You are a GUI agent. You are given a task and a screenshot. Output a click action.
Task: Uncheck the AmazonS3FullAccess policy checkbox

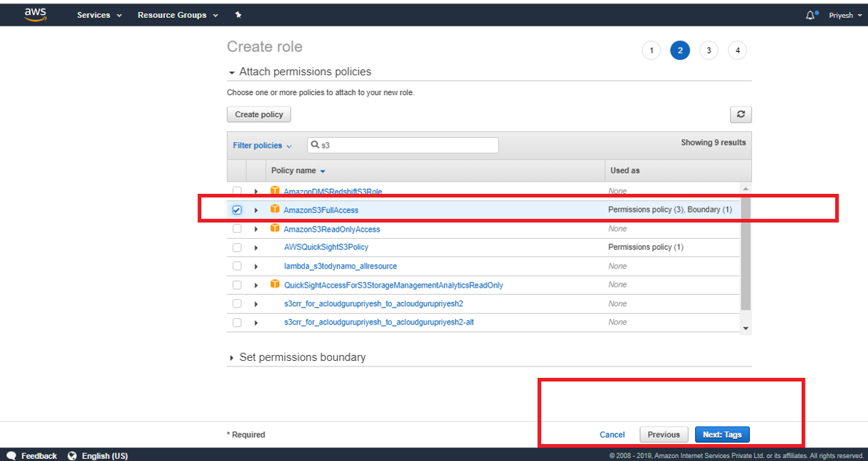(x=237, y=210)
